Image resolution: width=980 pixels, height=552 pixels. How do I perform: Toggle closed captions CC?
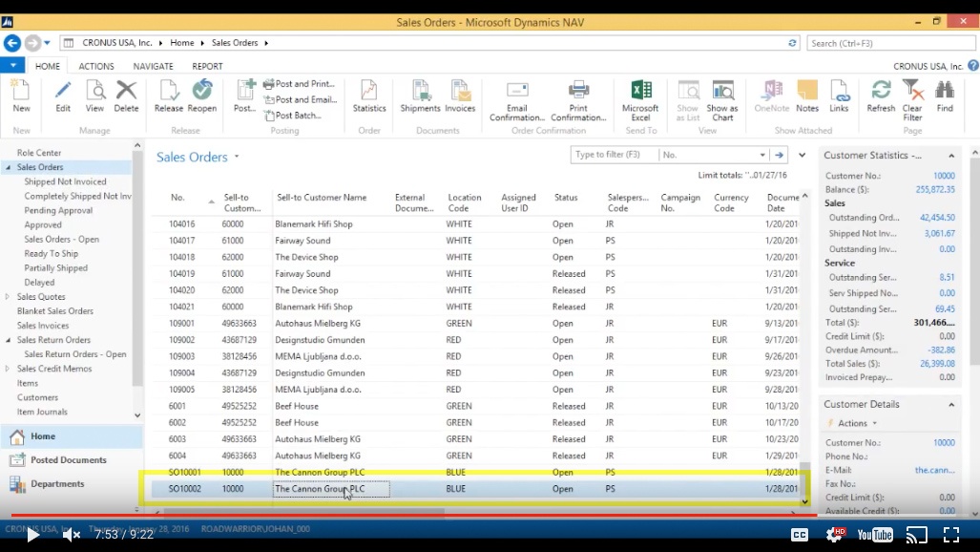tap(800, 535)
